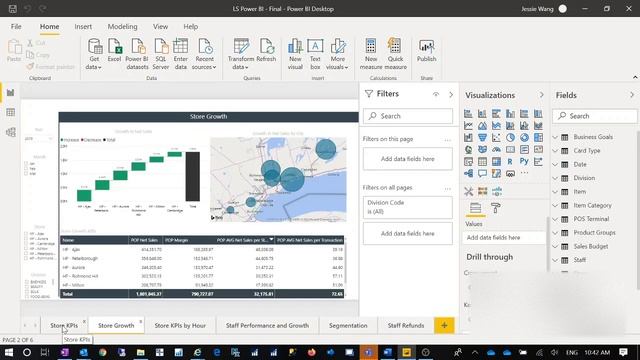Select the Pie chart visualization
The height and width of the screenshot is (360, 640).
(510, 138)
